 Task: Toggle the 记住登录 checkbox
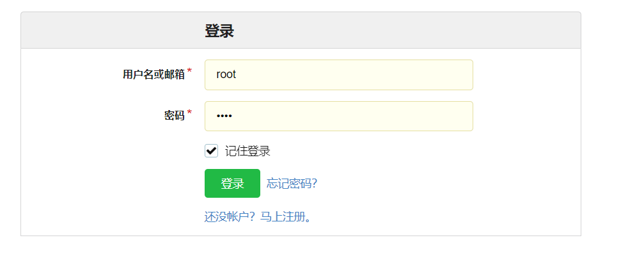[211, 151]
